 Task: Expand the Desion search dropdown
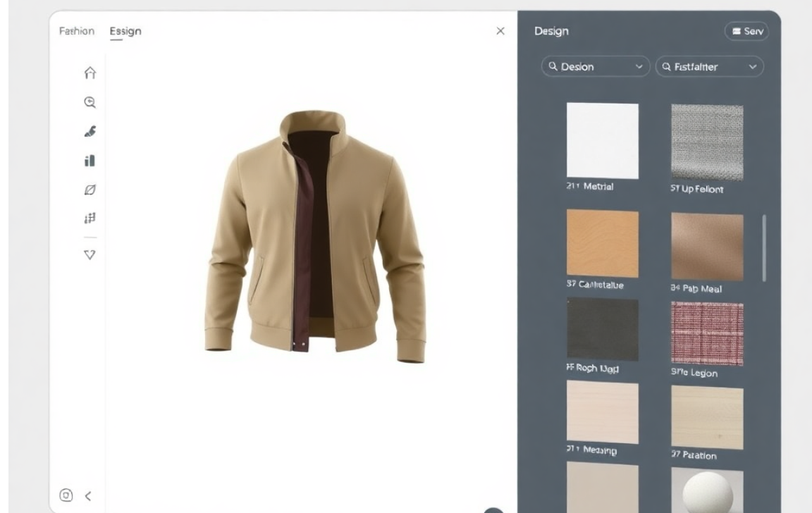pos(595,67)
